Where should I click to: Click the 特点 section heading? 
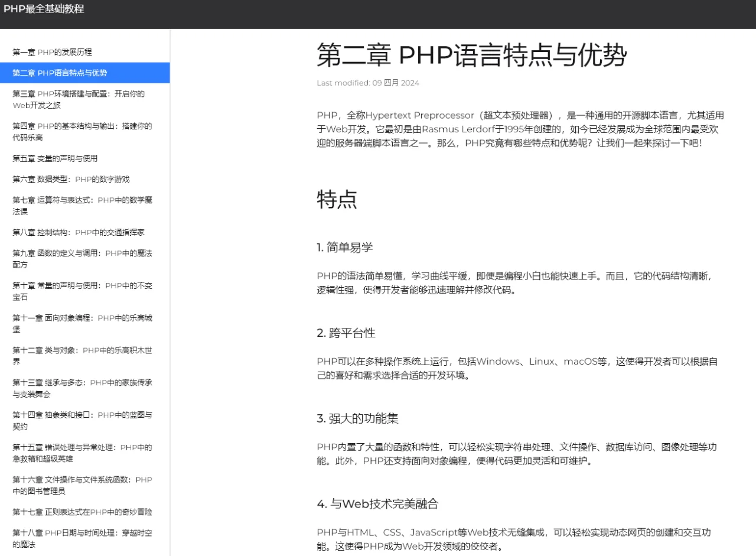pyautogui.click(x=337, y=201)
